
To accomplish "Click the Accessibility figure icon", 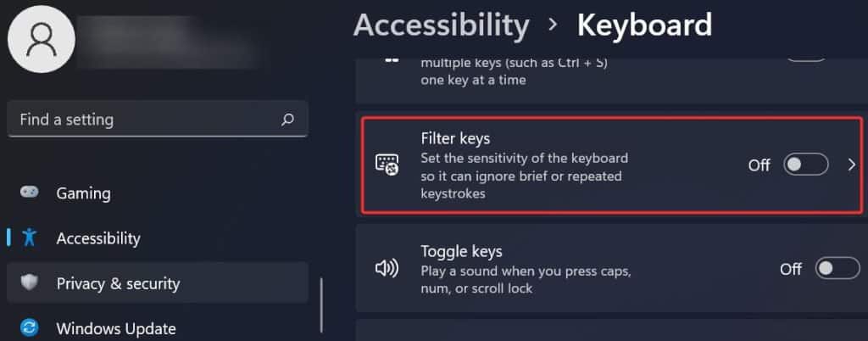I will pos(30,238).
